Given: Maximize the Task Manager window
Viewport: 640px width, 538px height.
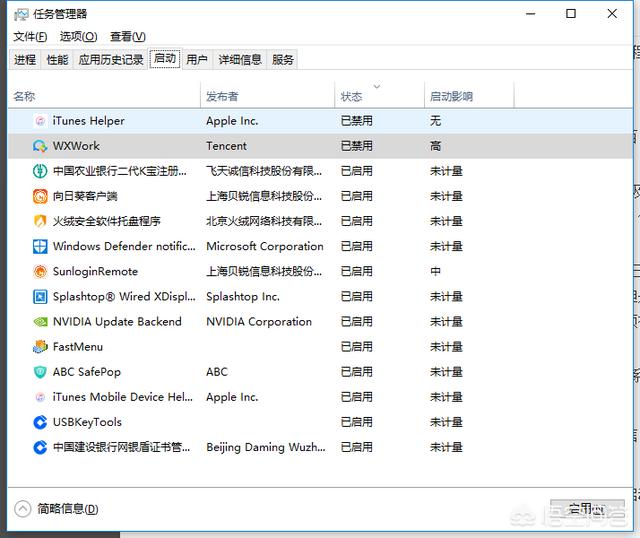Looking at the screenshot, I should tap(571, 14).
